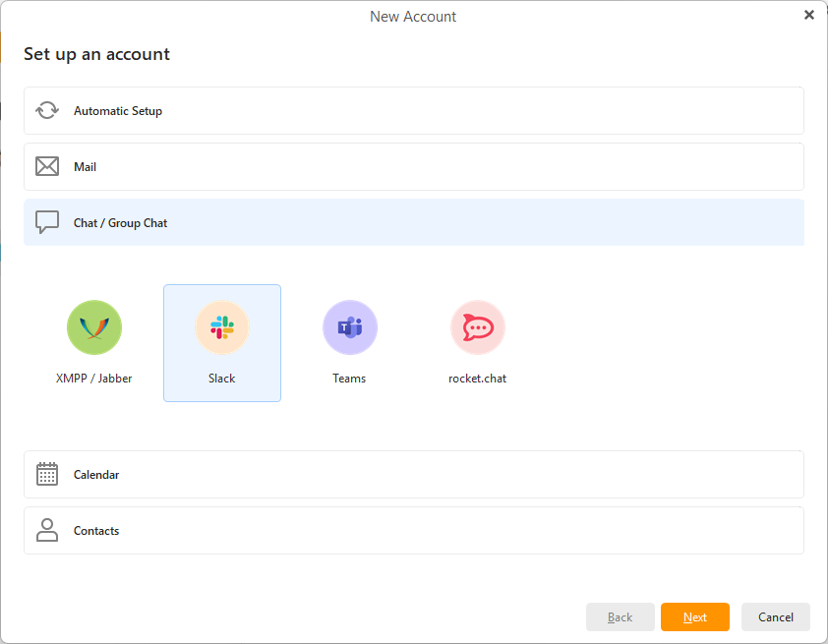Close the New Account dialog

click(x=809, y=15)
